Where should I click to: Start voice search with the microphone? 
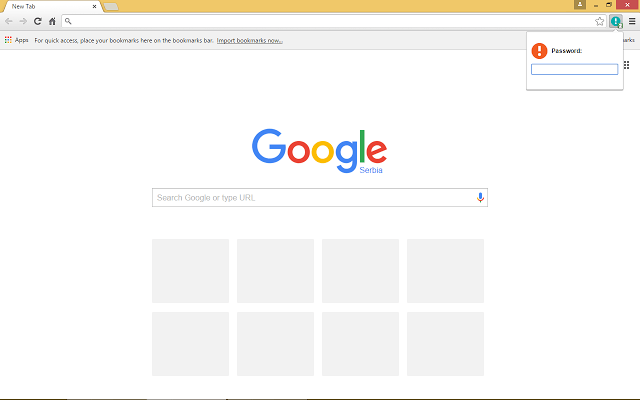coord(480,198)
